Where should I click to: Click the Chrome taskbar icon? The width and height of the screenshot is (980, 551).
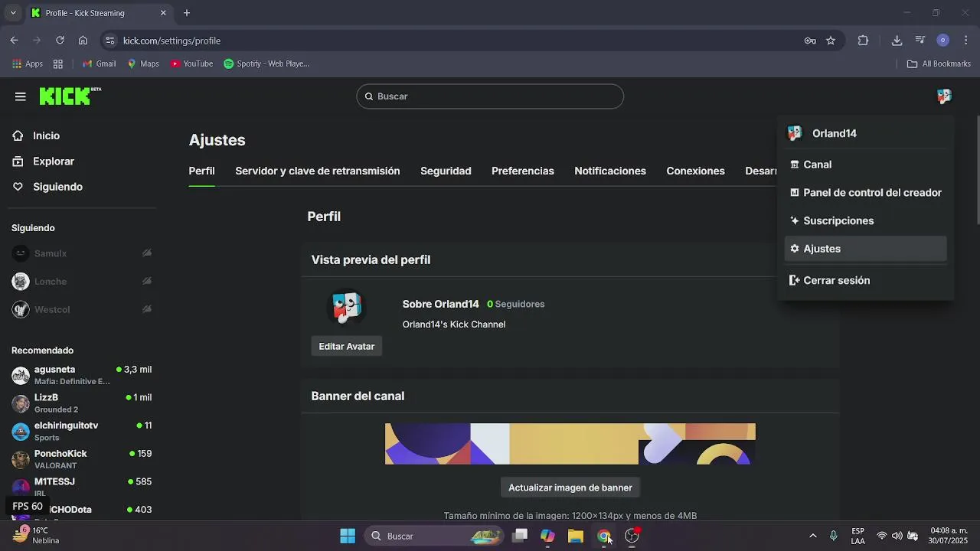(604, 536)
